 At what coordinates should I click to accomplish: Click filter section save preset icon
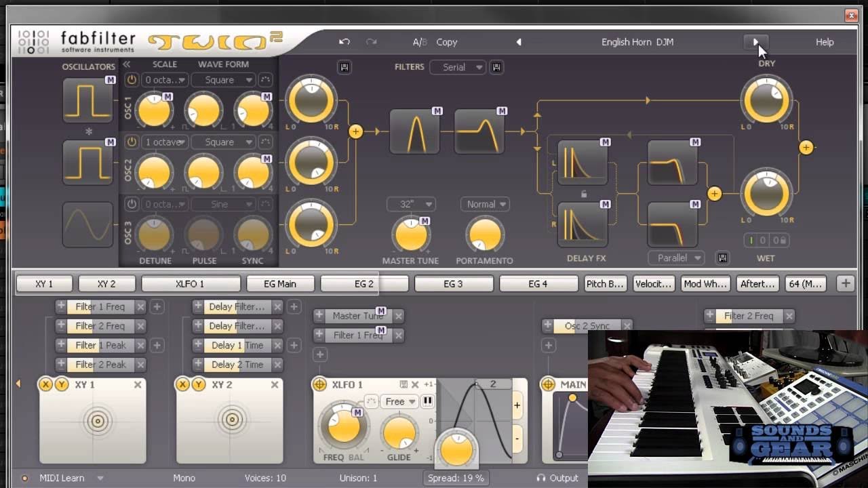tap(496, 67)
